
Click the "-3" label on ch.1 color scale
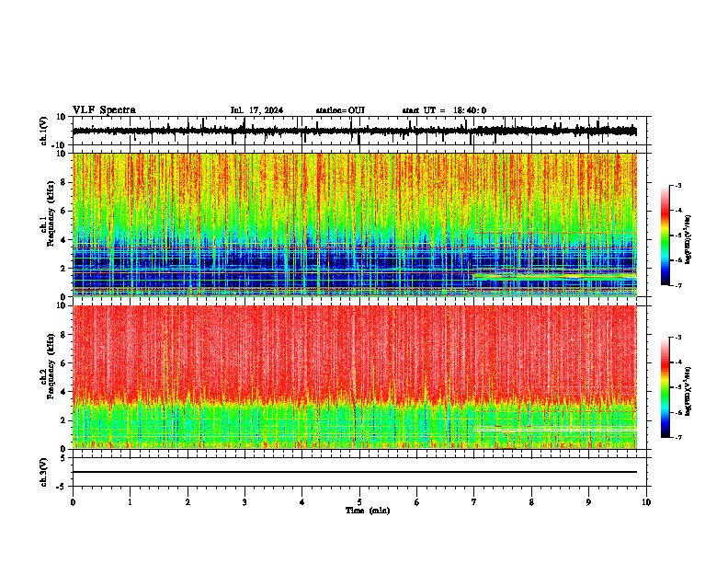[677, 186]
